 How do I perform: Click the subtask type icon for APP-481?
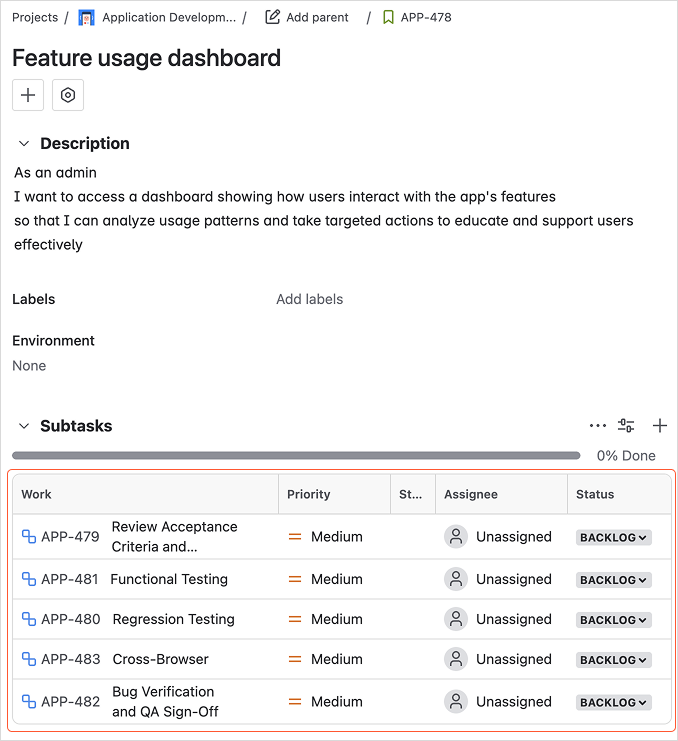point(29,579)
